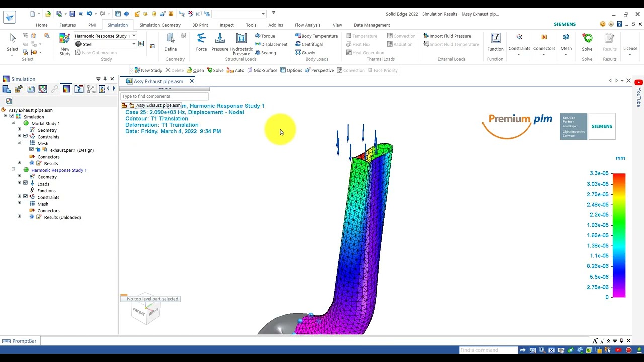Apply a Gravity body load
This screenshot has width=644, height=362.
pos(305,53)
